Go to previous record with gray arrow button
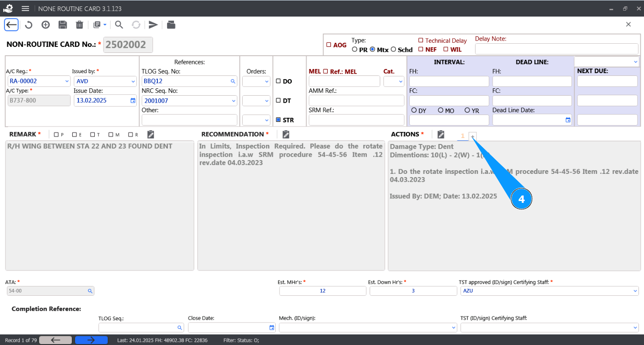Image resolution: width=644 pixels, height=345 pixels. click(55, 340)
